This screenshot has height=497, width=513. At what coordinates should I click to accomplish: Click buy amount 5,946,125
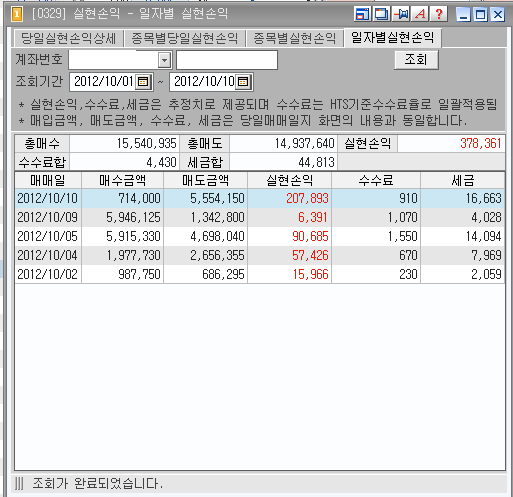click(x=133, y=217)
